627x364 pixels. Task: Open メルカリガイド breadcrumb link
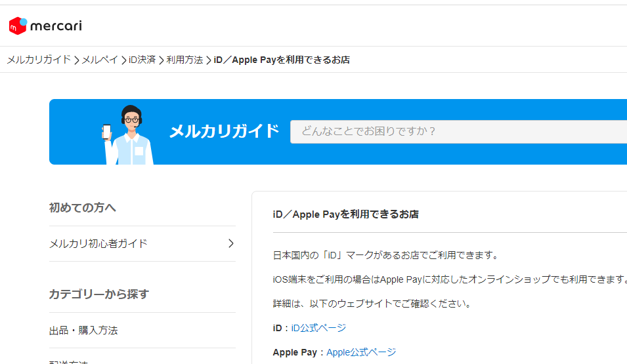[39, 60]
